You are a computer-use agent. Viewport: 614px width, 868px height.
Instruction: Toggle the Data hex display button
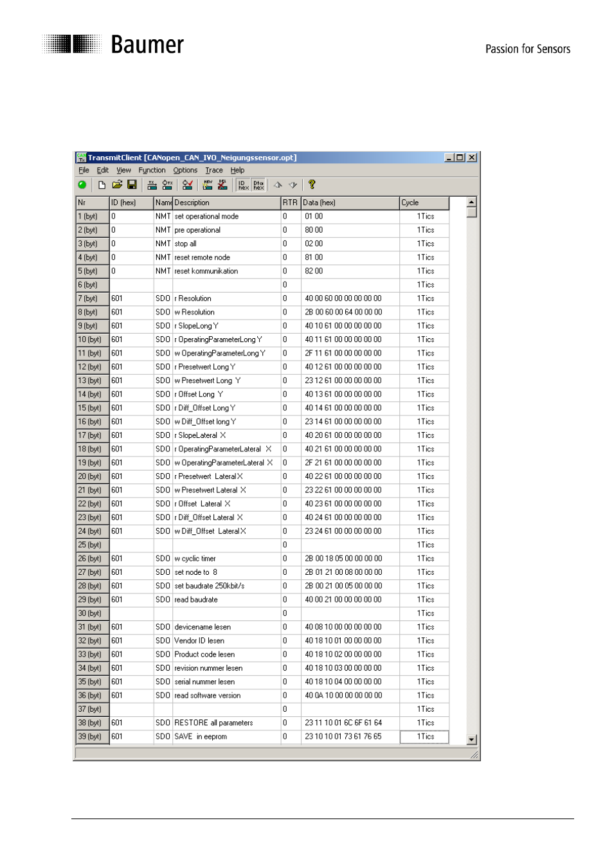pos(258,185)
